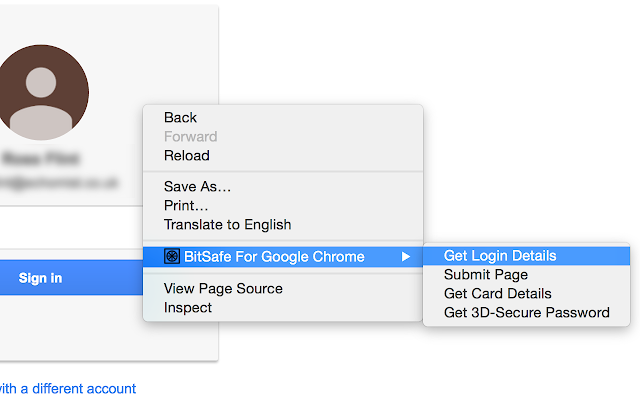The image size is (640, 400).
Task: Click Submit Page in the BitSafe submenu
Action: [x=486, y=275]
